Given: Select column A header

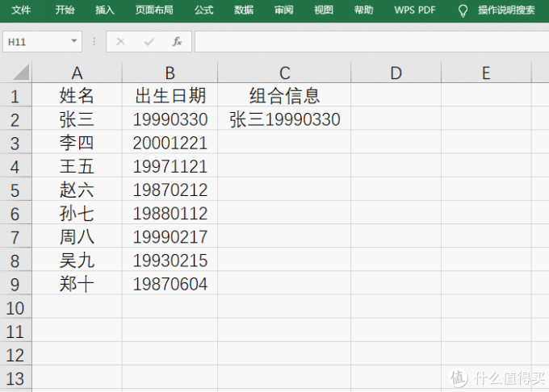Looking at the screenshot, I should 77,73.
